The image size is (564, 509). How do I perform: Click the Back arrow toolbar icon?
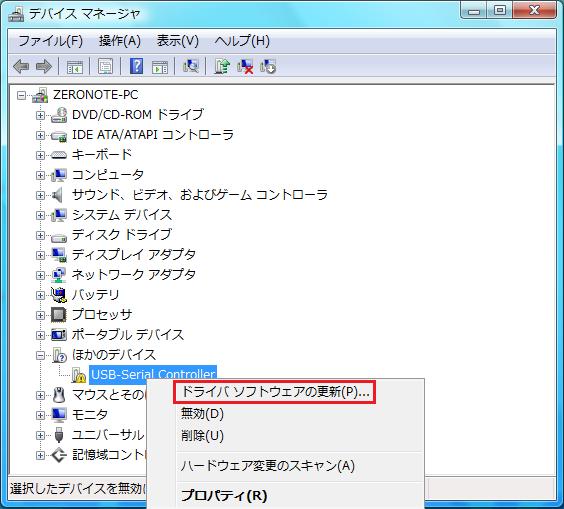21,67
